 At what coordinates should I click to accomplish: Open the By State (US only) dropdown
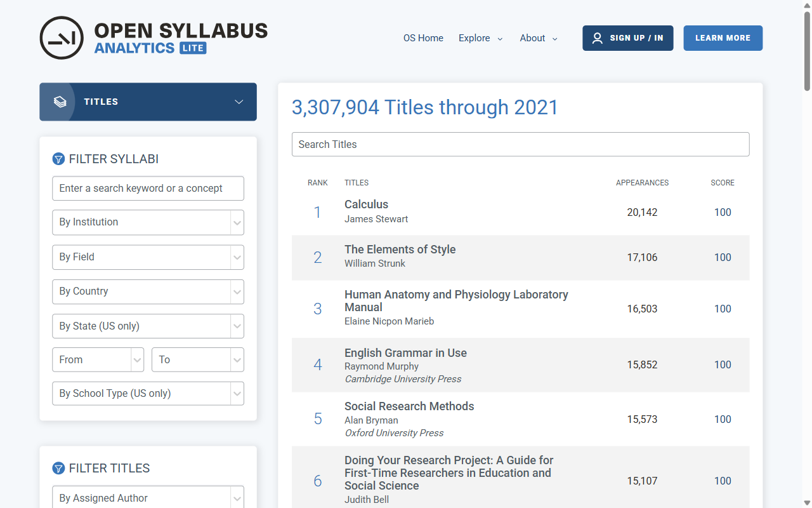[148, 326]
